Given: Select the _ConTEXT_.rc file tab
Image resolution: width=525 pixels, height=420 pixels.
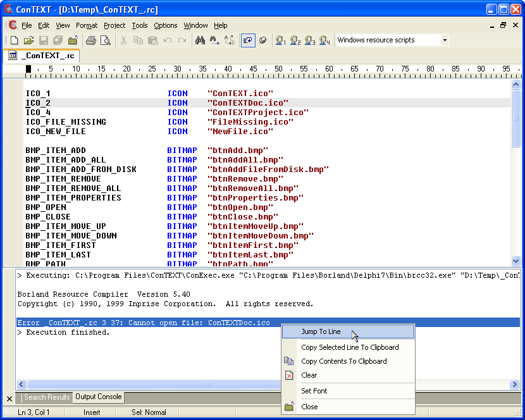Looking at the screenshot, I should (42, 56).
